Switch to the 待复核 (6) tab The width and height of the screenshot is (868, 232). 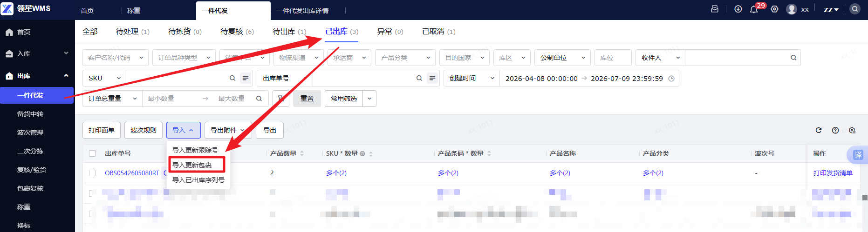click(x=237, y=32)
